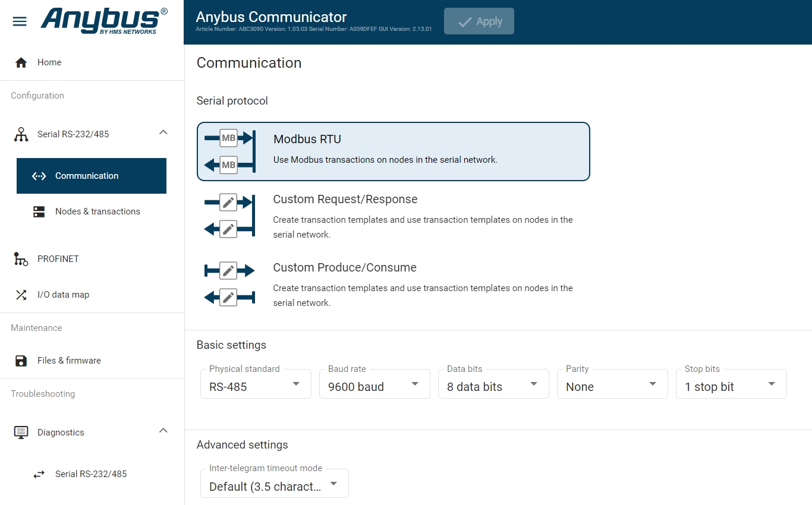Click the checkmark on the Apply button
This screenshot has width=812, height=505.
pos(465,21)
